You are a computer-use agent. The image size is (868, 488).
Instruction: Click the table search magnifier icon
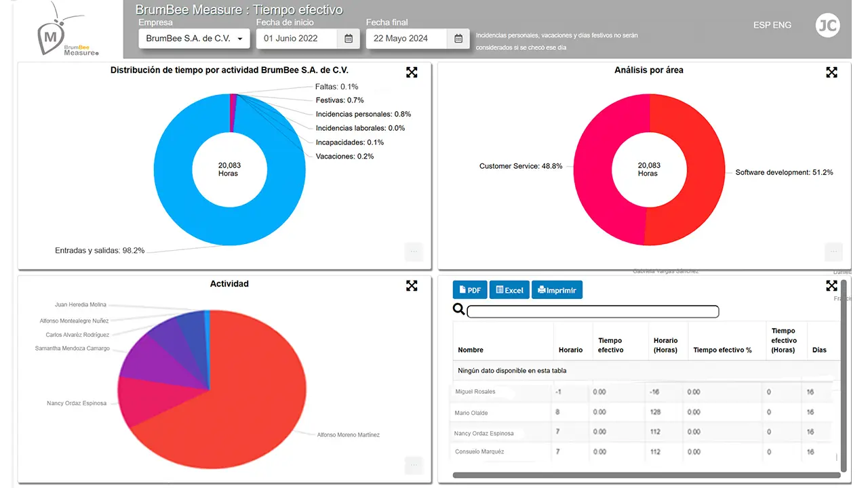(x=459, y=310)
